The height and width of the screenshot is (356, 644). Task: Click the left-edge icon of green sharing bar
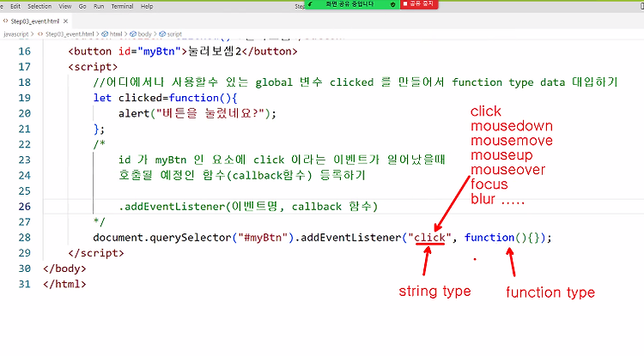310,4
